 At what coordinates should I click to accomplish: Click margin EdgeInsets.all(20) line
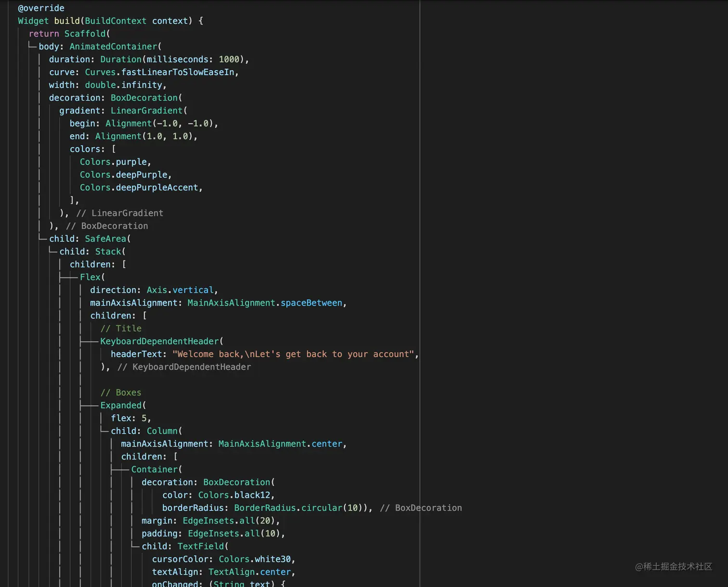point(210,521)
